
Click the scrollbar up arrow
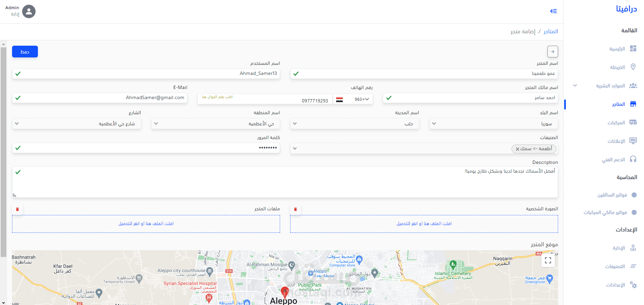pos(3,44)
